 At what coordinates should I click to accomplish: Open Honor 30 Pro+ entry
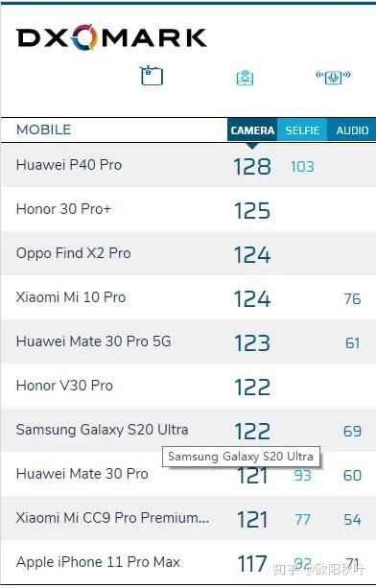(x=63, y=209)
